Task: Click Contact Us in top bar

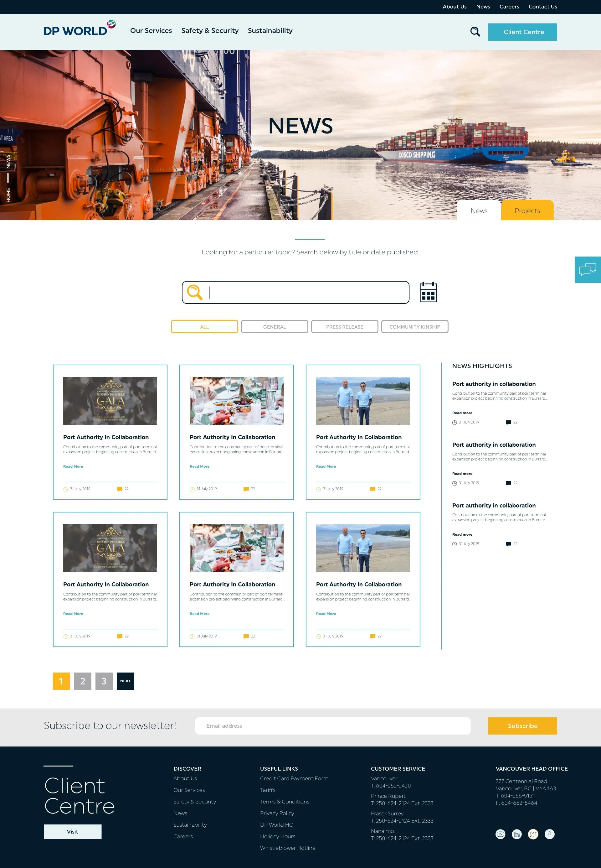Action: (x=543, y=6)
